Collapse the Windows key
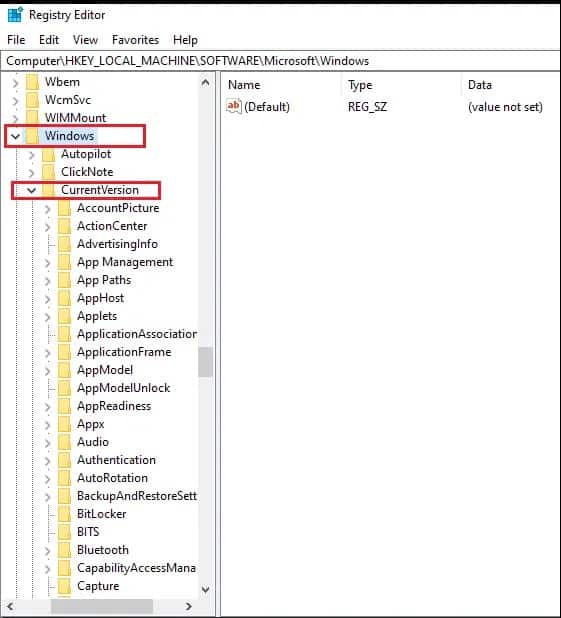Viewport: 561px width, 618px height. (15, 136)
